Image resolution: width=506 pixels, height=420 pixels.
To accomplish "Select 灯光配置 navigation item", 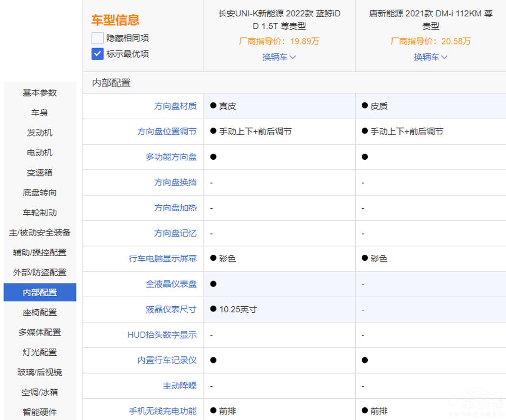I will [39, 352].
